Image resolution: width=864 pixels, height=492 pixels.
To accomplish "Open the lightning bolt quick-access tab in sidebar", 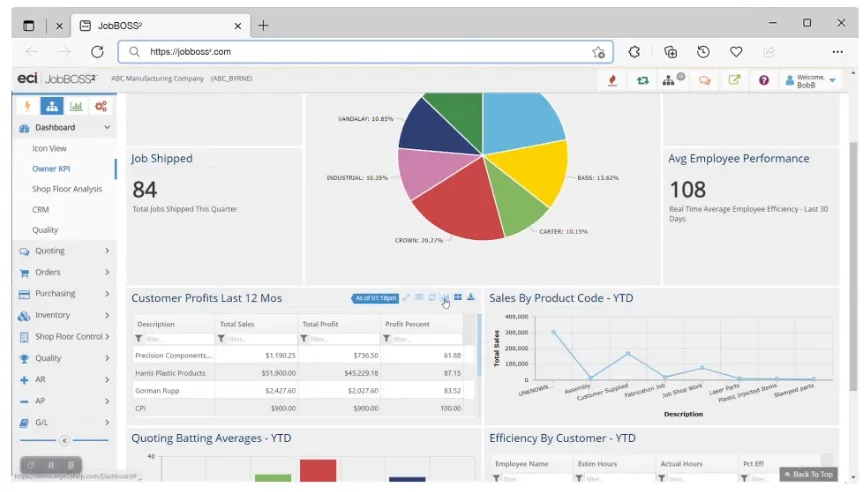I will tap(27, 106).
